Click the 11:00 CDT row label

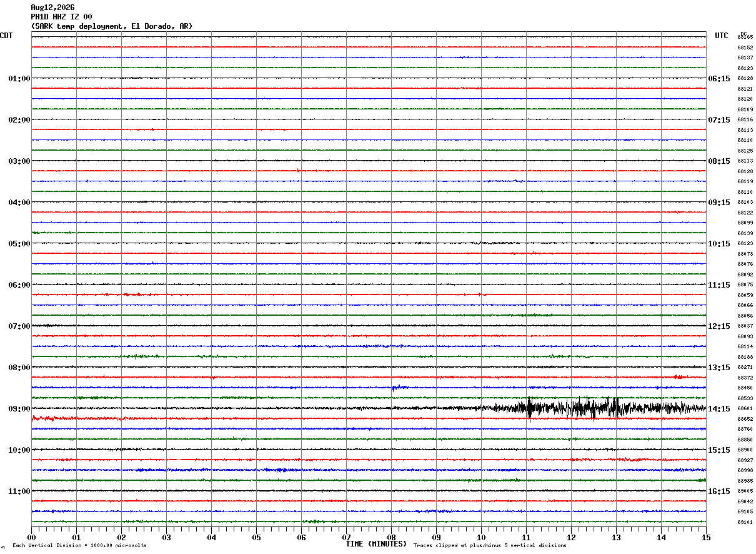pyautogui.click(x=19, y=491)
